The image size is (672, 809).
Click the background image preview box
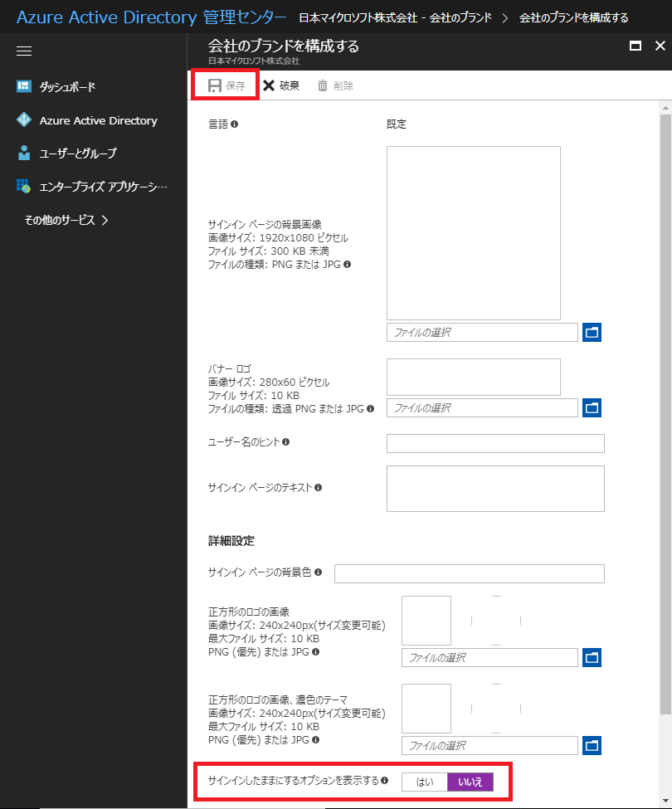(474, 233)
